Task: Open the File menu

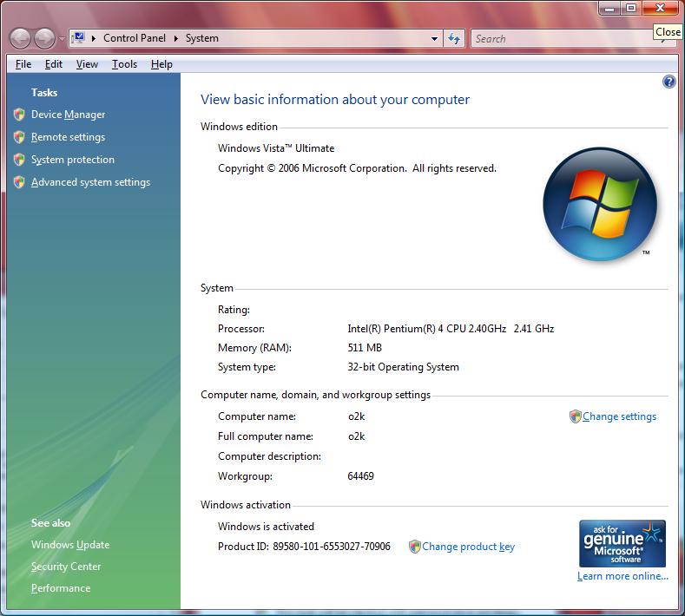Action: point(23,64)
